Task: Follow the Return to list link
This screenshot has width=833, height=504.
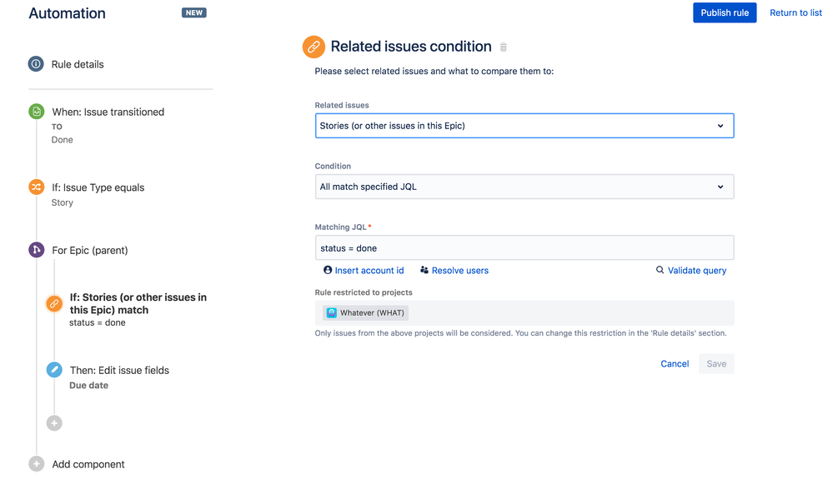Action: coord(795,12)
